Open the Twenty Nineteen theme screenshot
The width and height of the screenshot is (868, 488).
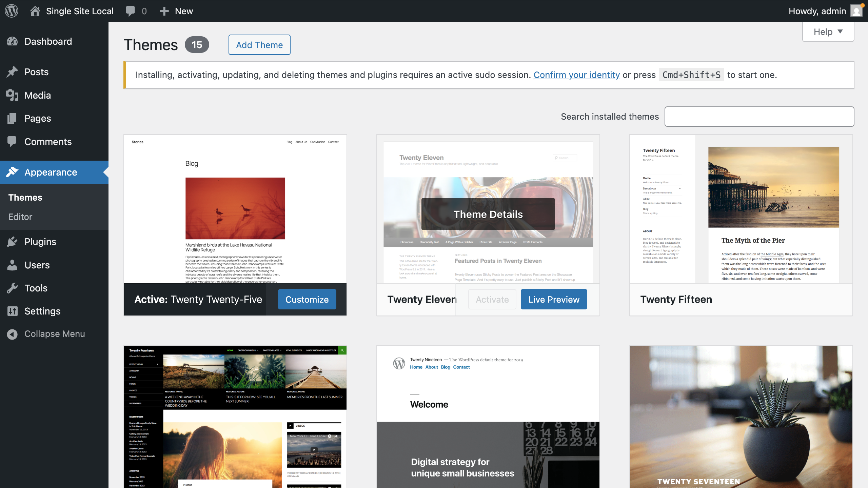click(x=488, y=417)
